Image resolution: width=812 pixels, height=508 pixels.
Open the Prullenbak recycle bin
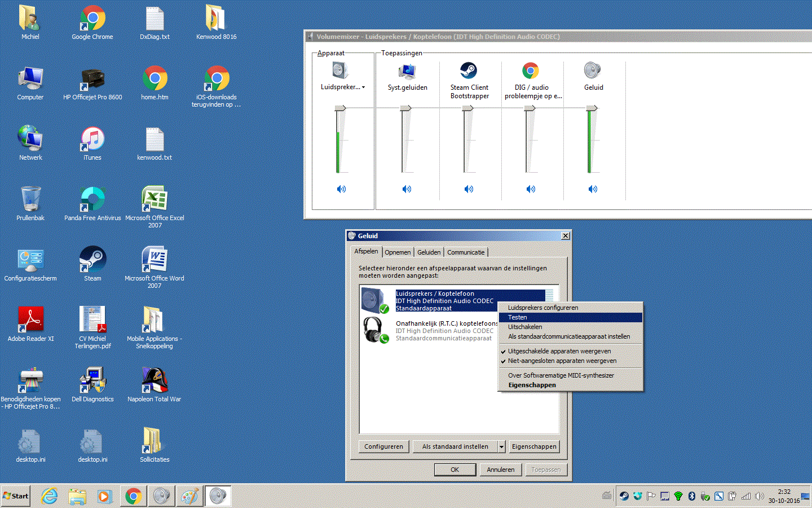pyautogui.click(x=30, y=204)
